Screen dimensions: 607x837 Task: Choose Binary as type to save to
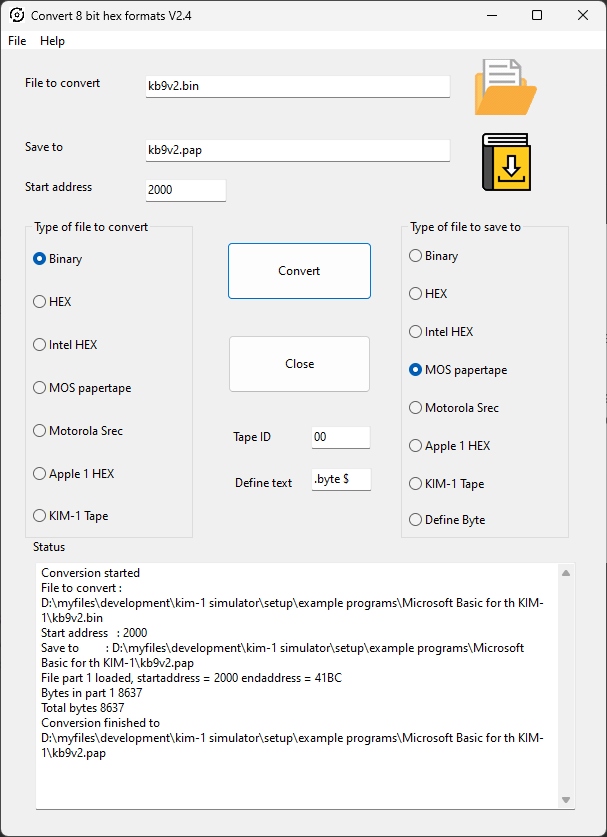(433, 256)
